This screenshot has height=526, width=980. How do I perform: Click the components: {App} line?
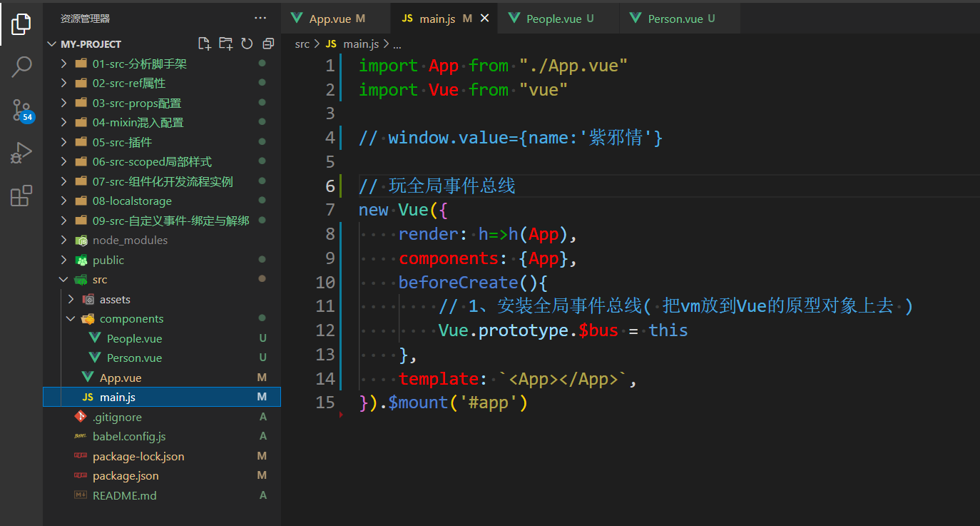[x=488, y=258]
